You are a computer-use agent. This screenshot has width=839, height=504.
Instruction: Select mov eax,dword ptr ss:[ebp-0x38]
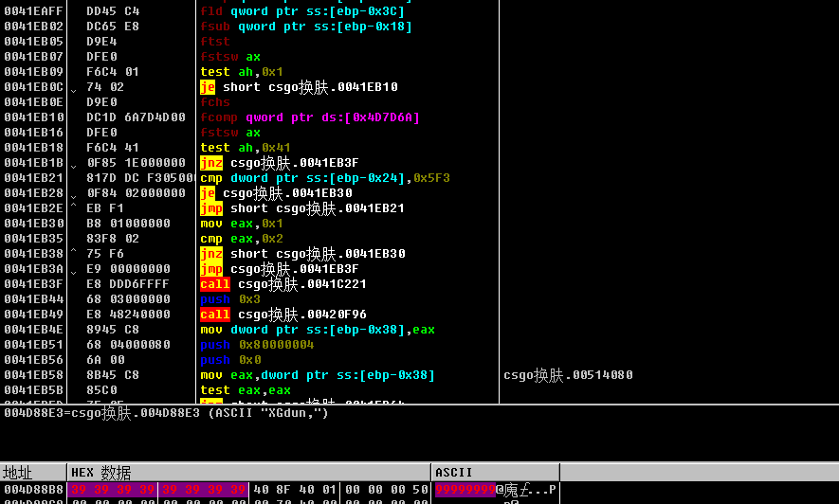pyautogui.click(x=318, y=375)
